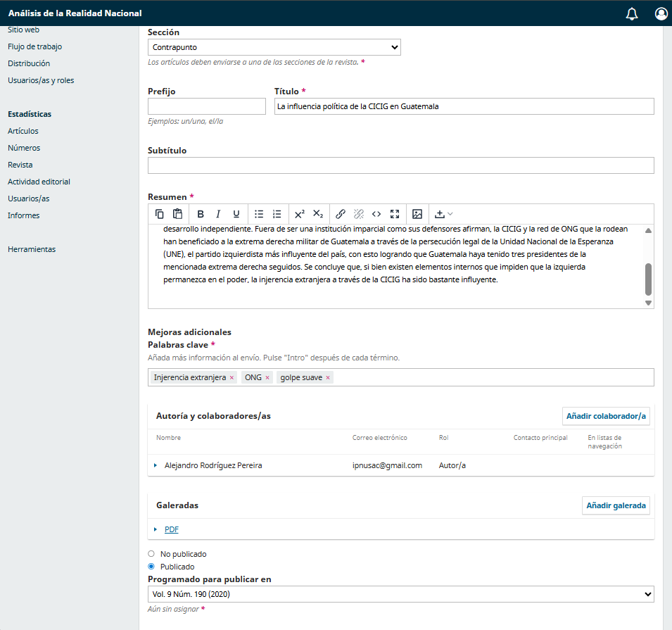This screenshot has height=630, width=672.
Task: Select the 'Publicado' radio button
Action: (151, 567)
